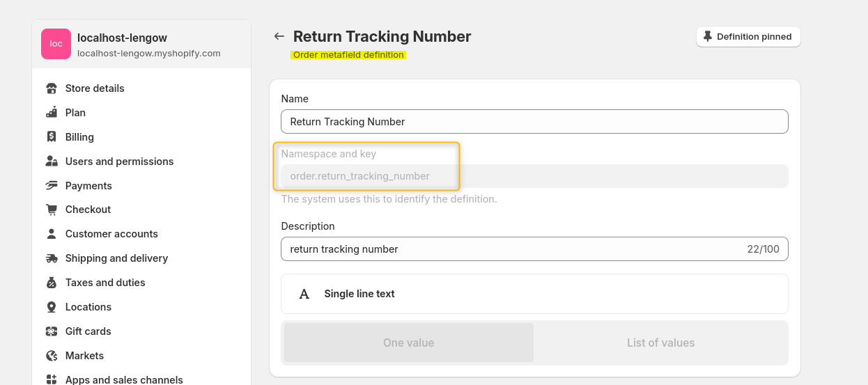Click the pin icon on Definition pinned
Image resolution: width=868 pixels, height=385 pixels.
tap(708, 36)
